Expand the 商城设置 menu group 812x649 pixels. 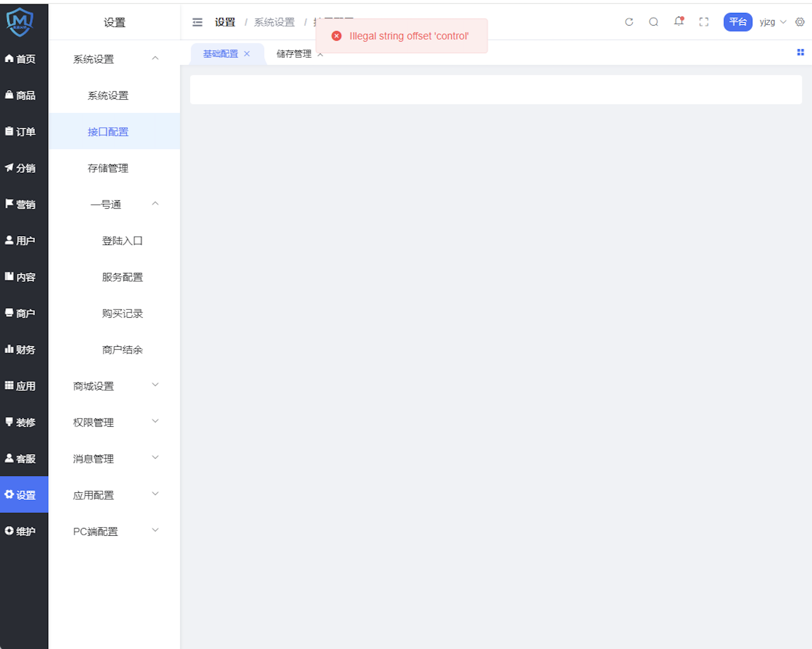[155, 385]
